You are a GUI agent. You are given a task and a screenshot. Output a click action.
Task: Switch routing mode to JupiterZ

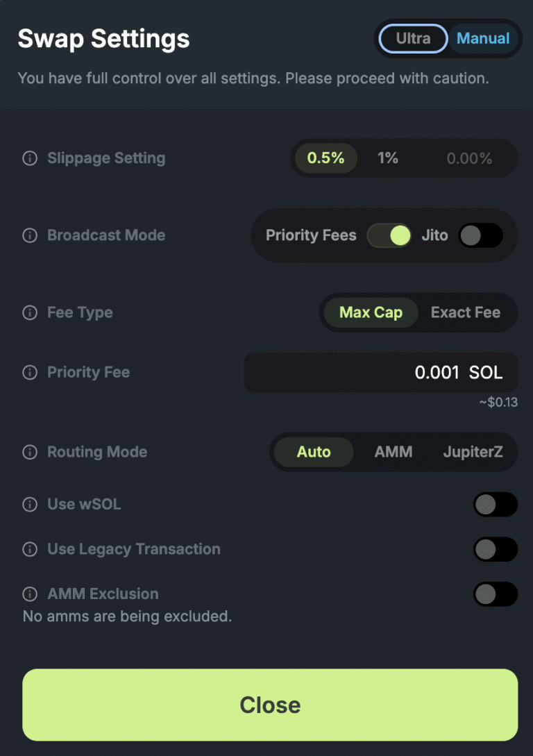click(x=473, y=452)
